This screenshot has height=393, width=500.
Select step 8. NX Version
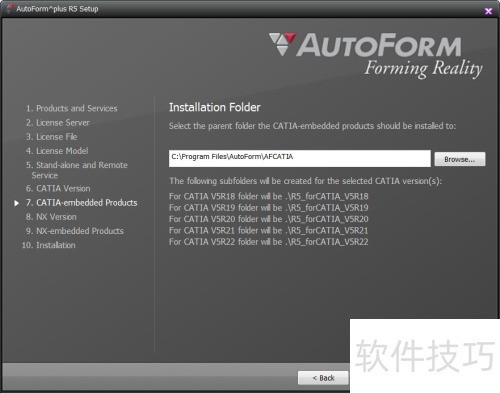click(x=51, y=217)
